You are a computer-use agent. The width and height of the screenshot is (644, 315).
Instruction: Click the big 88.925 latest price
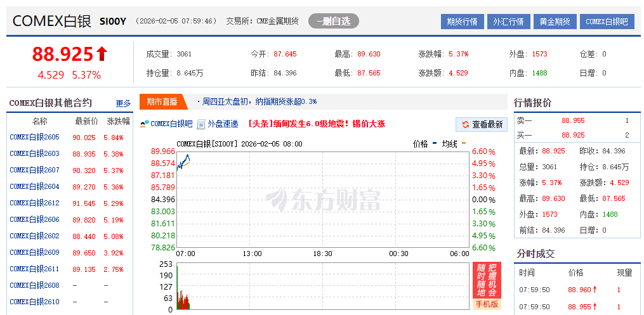pos(63,54)
